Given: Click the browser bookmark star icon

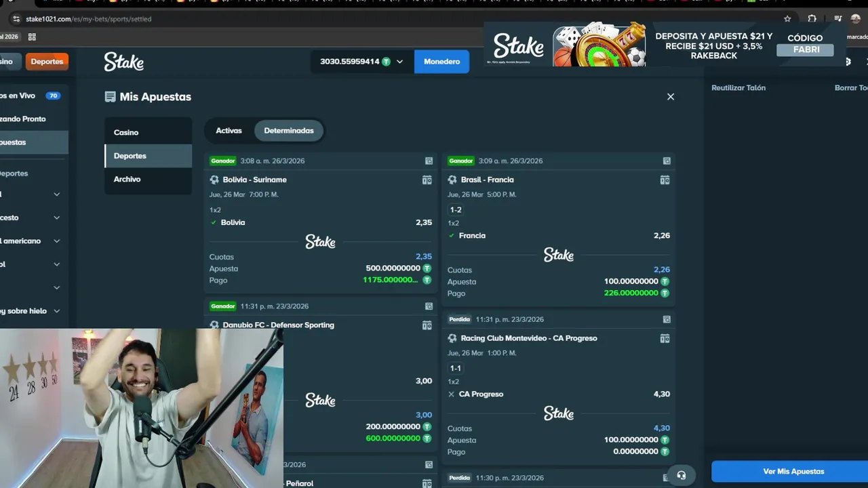Looking at the screenshot, I should tap(787, 19).
